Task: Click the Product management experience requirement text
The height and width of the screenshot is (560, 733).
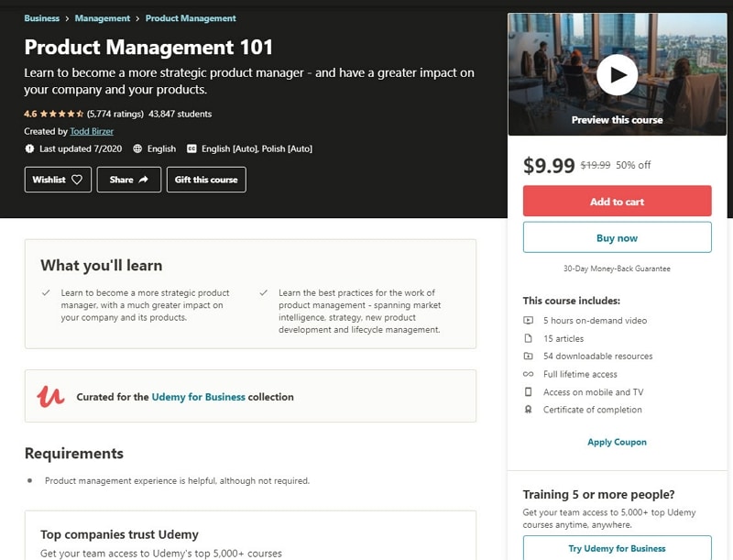Action: click(x=177, y=480)
